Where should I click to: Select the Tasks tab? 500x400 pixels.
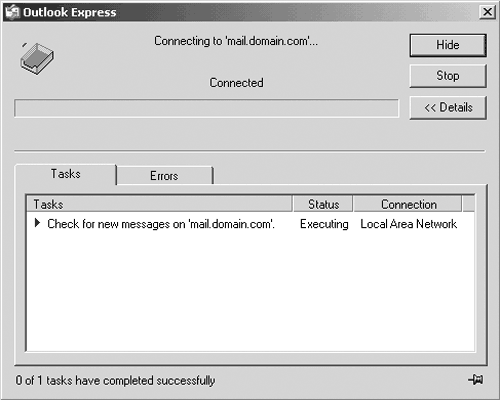[x=66, y=174]
